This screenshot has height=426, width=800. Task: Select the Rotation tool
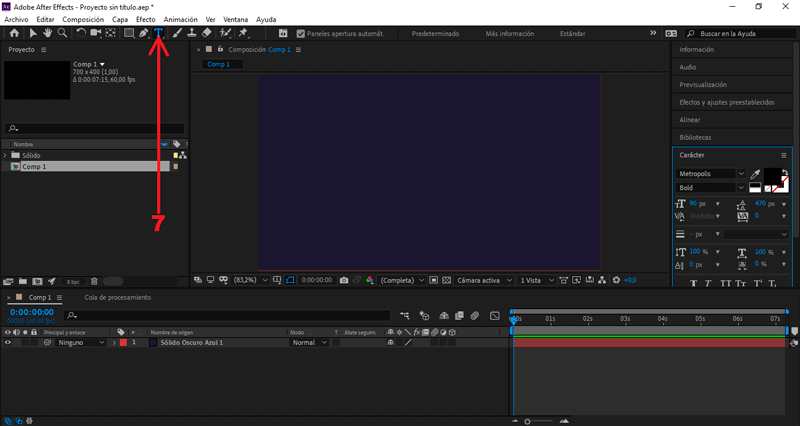pos(81,33)
